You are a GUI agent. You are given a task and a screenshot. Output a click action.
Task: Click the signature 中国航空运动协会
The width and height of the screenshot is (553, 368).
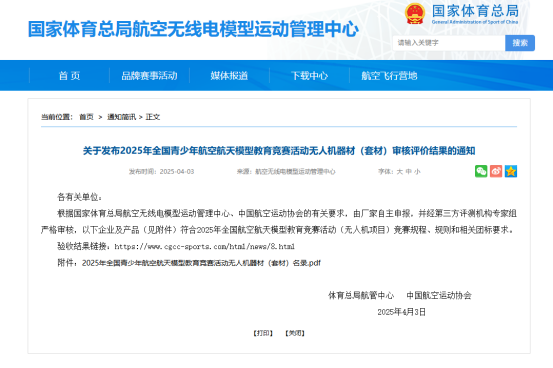(x=439, y=295)
